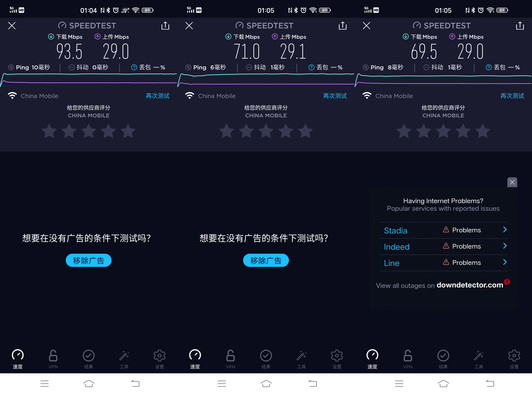
Task: Give a one-star rating to CHINA MOBILE
Action: pos(49,131)
